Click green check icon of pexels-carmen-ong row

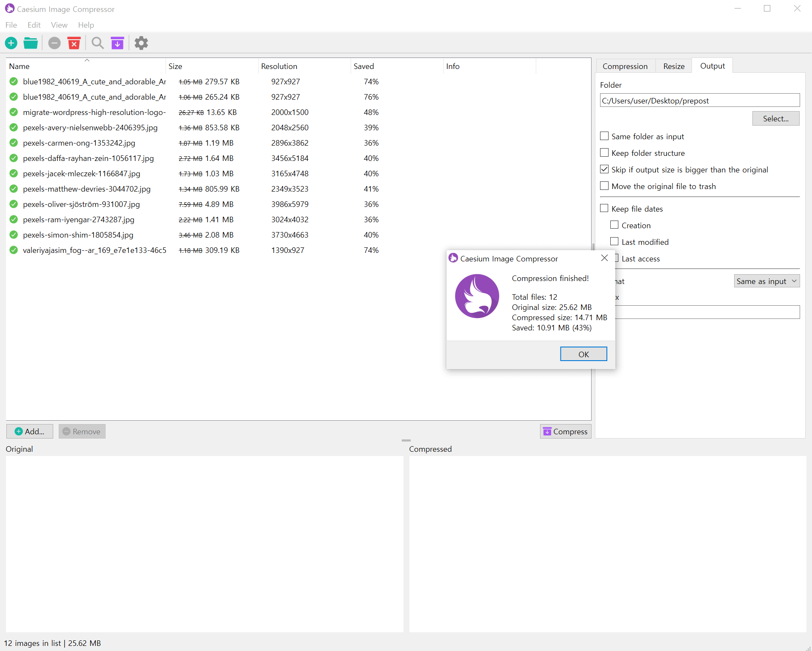click(x=14, y=143)
